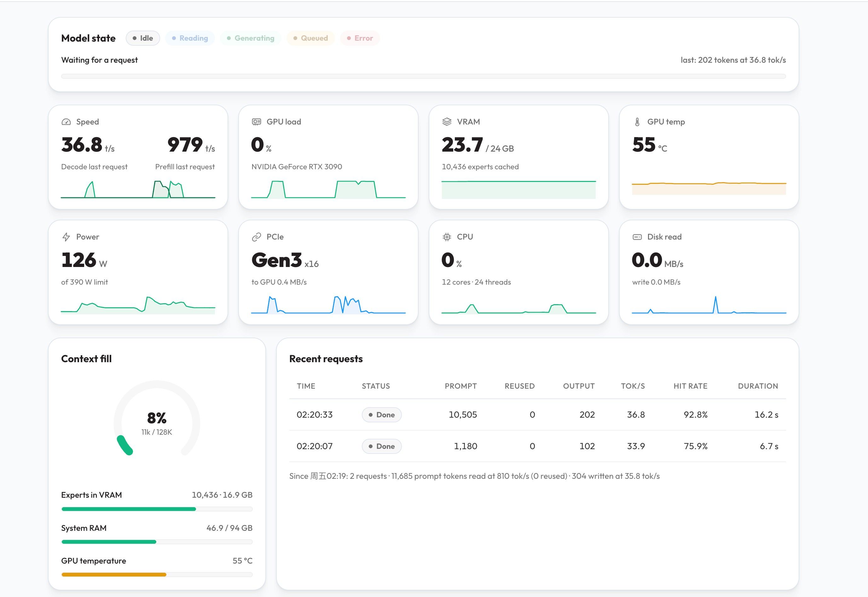Image resolution: width=868 pixels, height=597 pixels.
Task: Click the VRAM layers icon
Action: pos(447,122)
